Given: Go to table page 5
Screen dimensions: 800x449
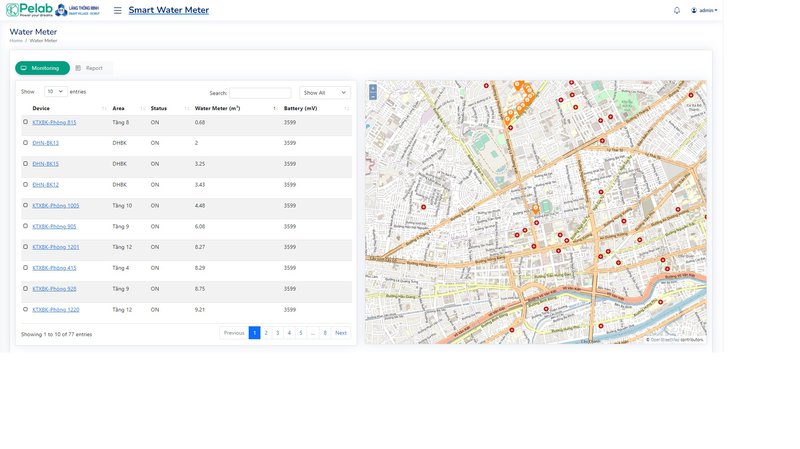Looking at the screenshot, I should [x=301, y=333].
